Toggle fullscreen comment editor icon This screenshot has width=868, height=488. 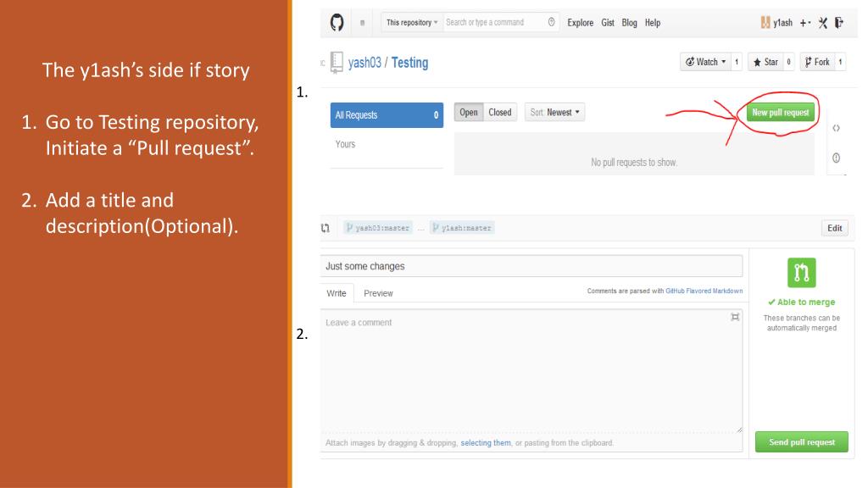735,317
